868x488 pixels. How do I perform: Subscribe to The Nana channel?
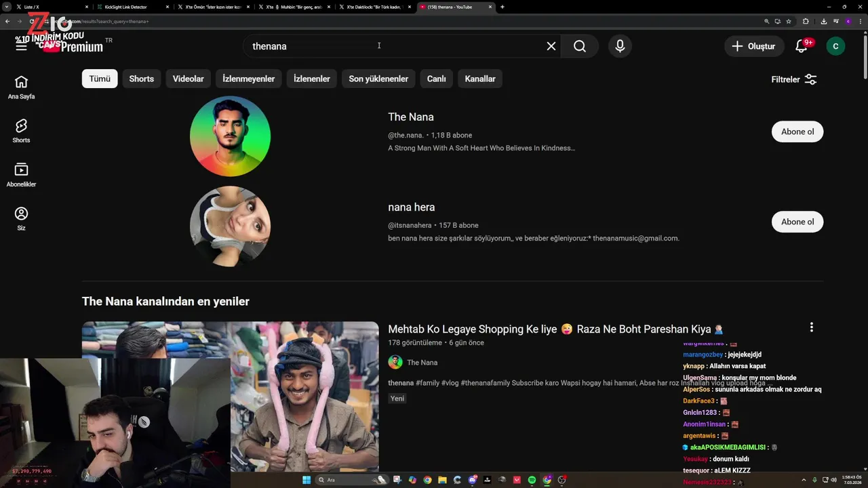pyautogui.click(x=797, y=131)
